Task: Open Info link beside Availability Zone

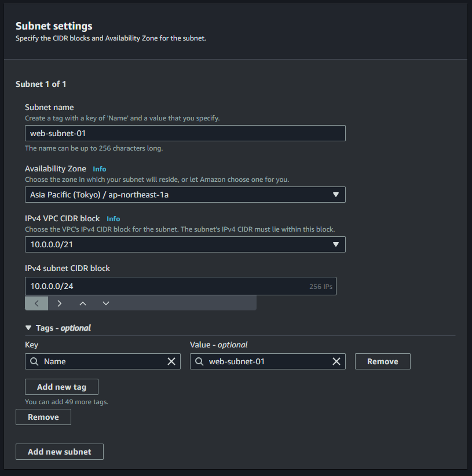Action: click(99, 169)
